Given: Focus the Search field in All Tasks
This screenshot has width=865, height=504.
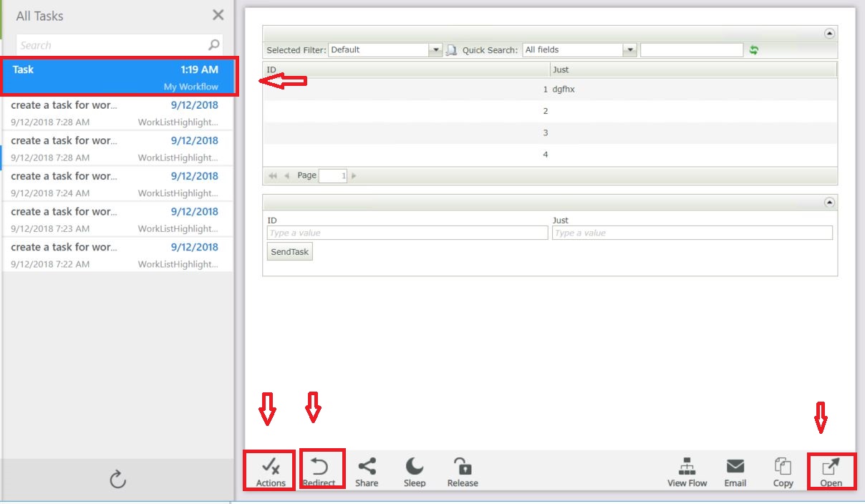Looking at the screenshot, I should (x=119, y=45).
